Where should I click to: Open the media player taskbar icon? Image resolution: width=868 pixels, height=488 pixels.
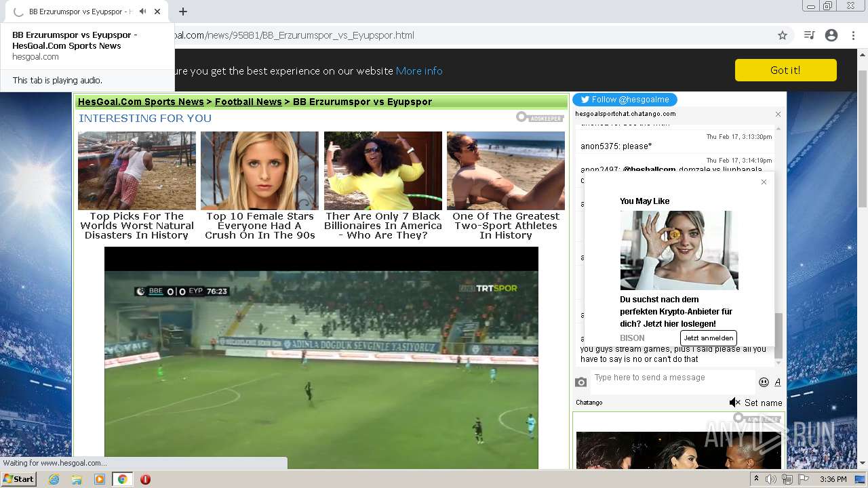click(100, 479)
